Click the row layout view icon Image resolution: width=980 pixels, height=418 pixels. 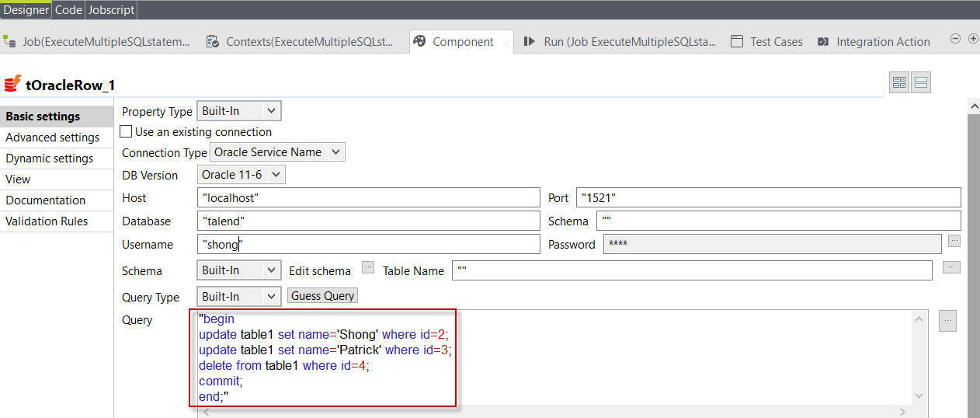[x=921, y=83]
